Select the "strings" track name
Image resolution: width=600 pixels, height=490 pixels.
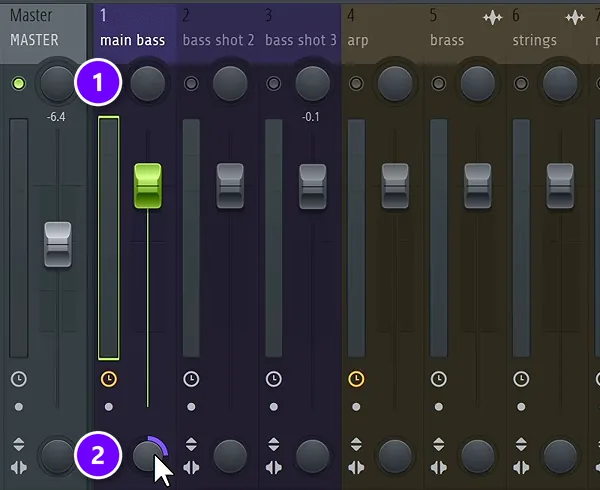tap(535, 41)
